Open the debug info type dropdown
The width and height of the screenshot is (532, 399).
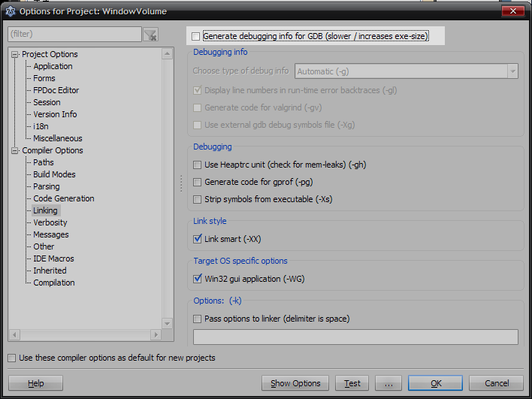point(512,71)
